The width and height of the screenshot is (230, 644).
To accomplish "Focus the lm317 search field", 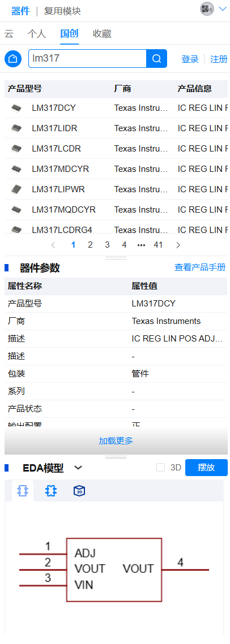I will tap(87, 59).
